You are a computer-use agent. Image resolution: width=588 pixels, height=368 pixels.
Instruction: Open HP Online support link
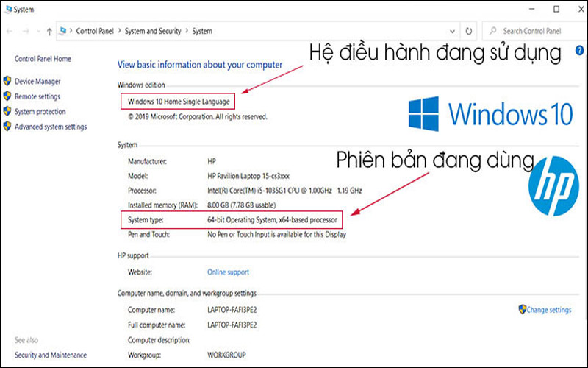tap(228, 272)
